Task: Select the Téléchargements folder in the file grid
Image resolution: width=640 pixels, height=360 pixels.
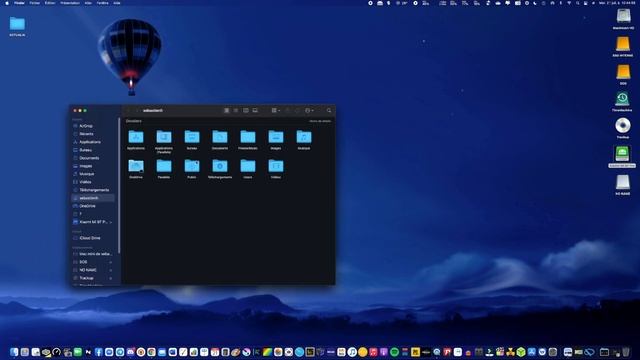Action: click(220, 169)
